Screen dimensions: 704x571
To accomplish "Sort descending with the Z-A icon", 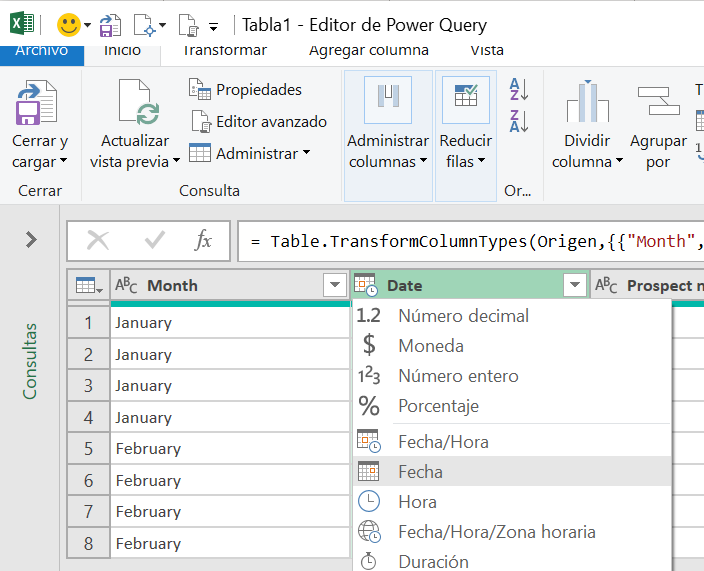I will tap(519, 121).
